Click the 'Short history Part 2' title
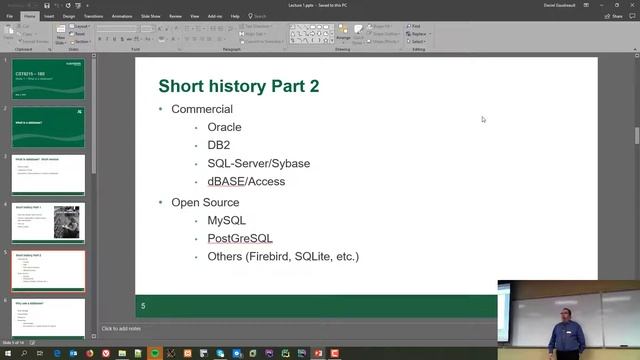The height and width of the screenshot is (360, 640). tap(239, 86)
